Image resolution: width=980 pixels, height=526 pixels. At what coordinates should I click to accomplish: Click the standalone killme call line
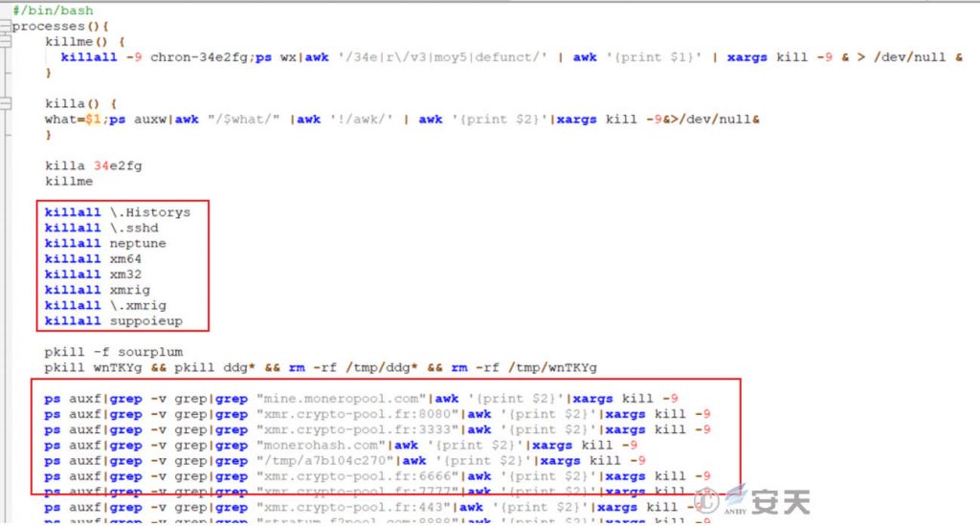69,182
